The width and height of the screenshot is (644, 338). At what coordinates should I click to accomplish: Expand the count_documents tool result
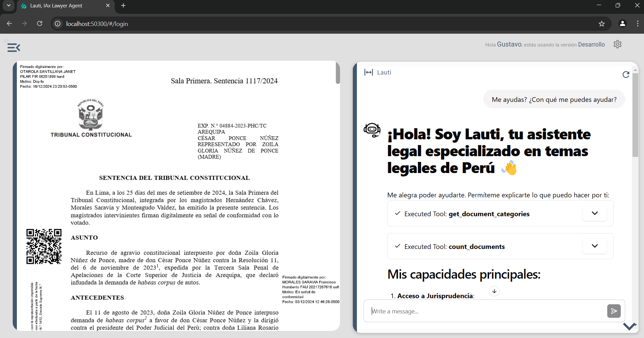(594, 246)
